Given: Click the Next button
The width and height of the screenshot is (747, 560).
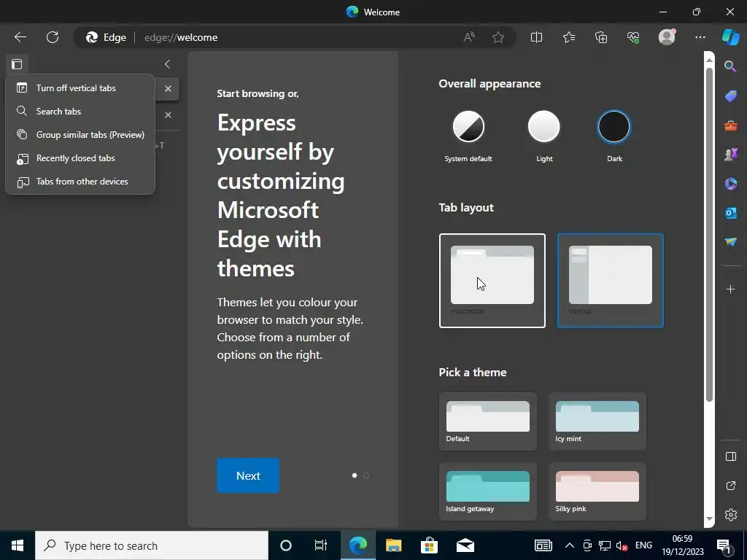Looking at the screenshot, I should (x=248, y=475).
